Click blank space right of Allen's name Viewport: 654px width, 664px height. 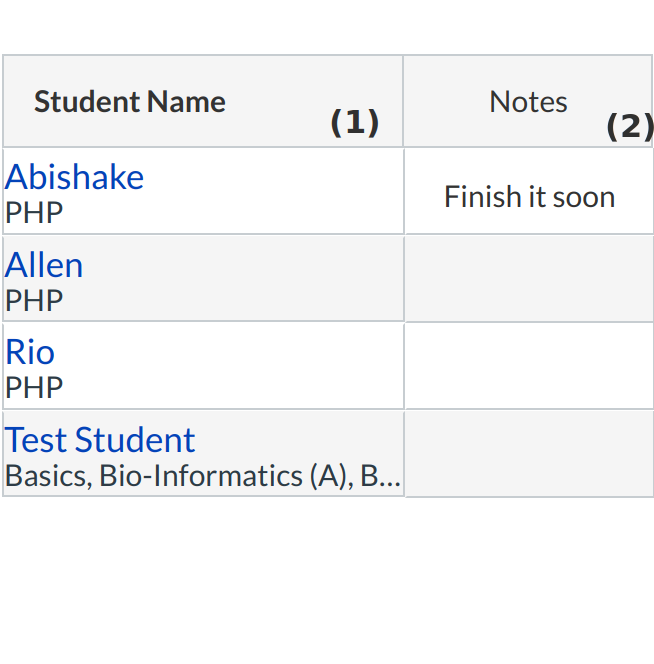240,266
